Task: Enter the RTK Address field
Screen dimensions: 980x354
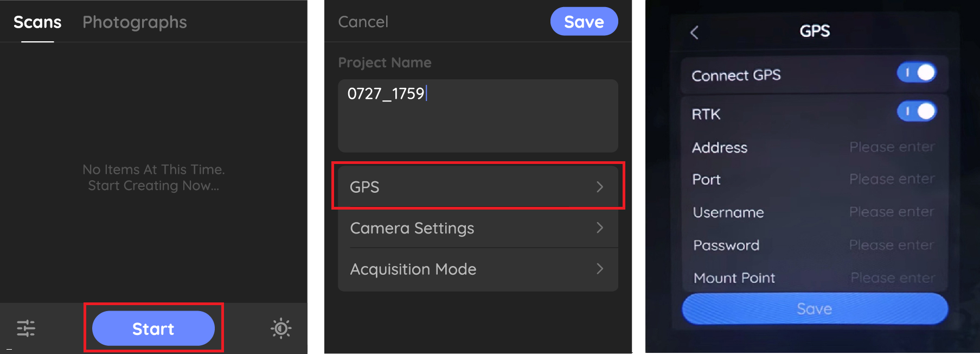Action: click(x=891, y=147)
